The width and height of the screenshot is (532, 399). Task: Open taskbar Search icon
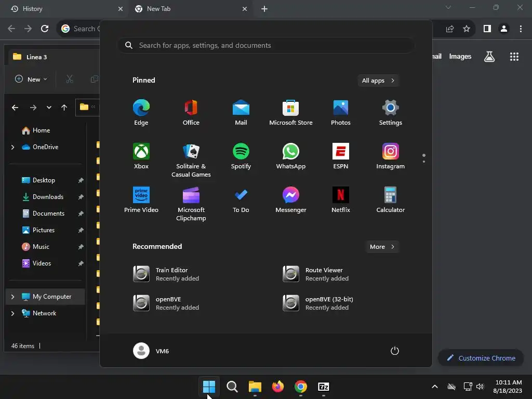pos(232,387)
